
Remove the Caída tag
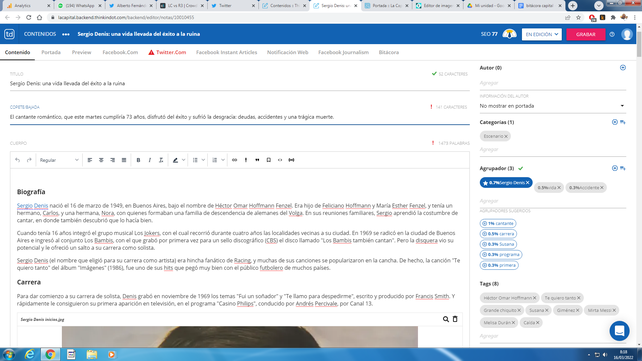click(x=538, y=323)
